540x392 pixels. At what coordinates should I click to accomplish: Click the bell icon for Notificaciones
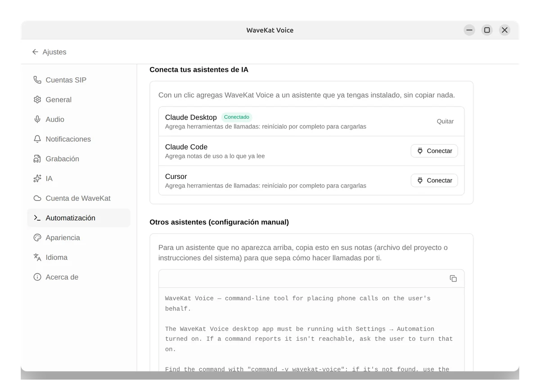coord(37,139)
